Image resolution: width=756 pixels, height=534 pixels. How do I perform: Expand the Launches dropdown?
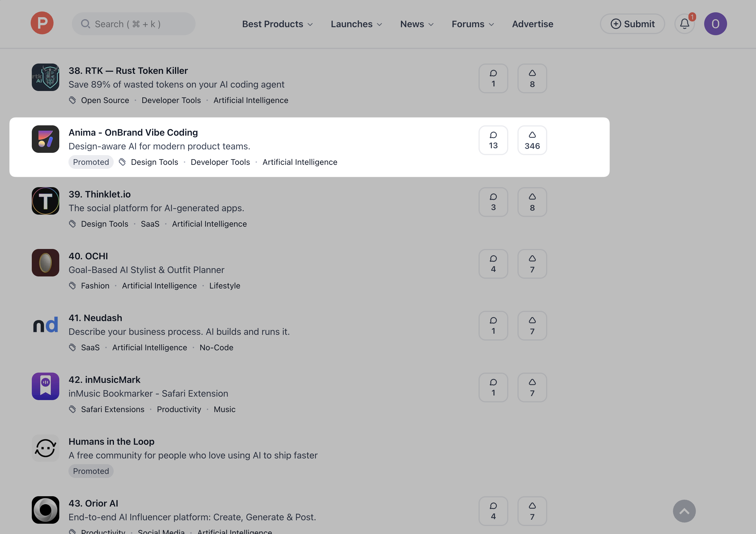pos(356,24)
